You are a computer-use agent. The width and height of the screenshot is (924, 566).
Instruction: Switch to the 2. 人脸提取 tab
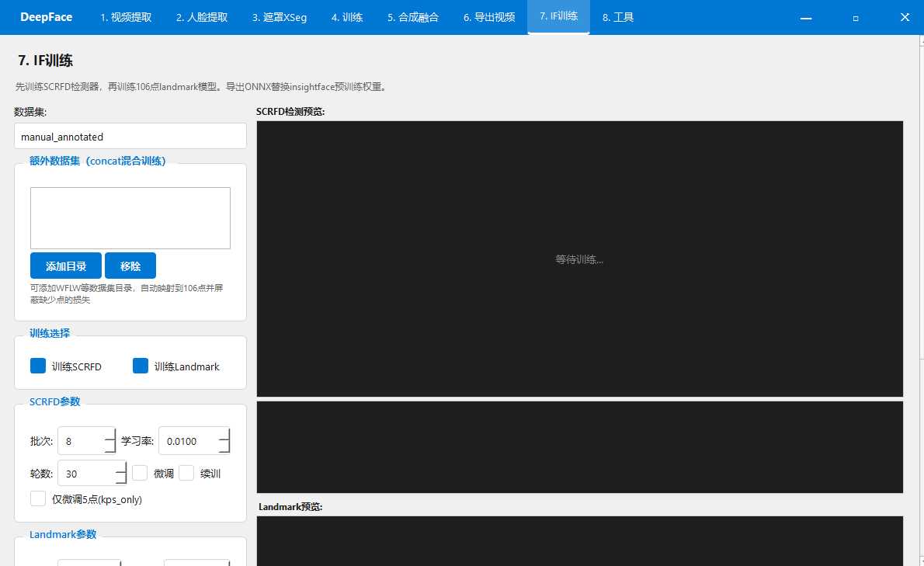(202, 17)
